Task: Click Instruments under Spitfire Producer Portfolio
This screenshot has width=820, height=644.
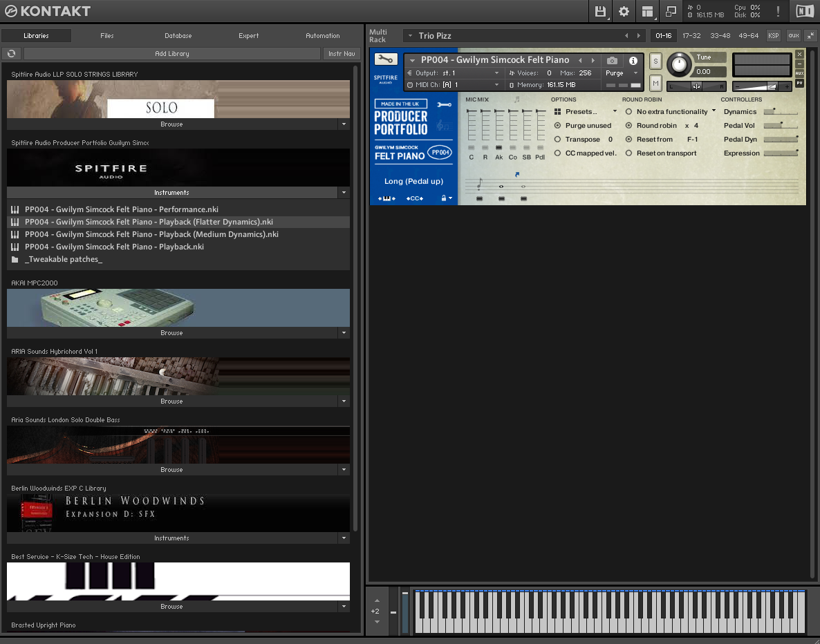Action: 171,193
